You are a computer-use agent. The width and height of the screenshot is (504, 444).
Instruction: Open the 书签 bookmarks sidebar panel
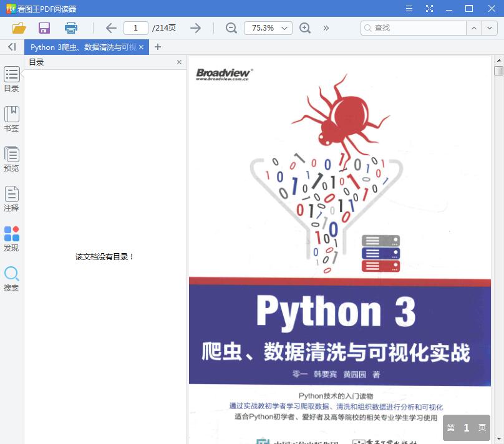click(12, 119)
